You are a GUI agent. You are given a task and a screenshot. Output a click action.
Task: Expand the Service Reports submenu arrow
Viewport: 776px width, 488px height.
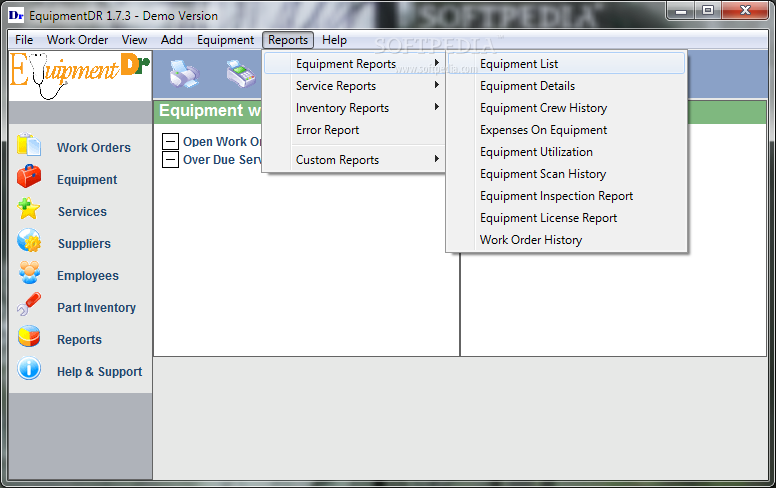[436, 85]
